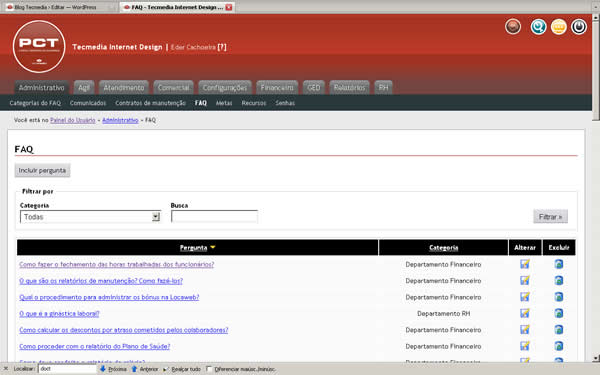Go to Comunicados submenu
This screenshot has height=375, width=600.
pyautogui.click(x=88, y=103)
